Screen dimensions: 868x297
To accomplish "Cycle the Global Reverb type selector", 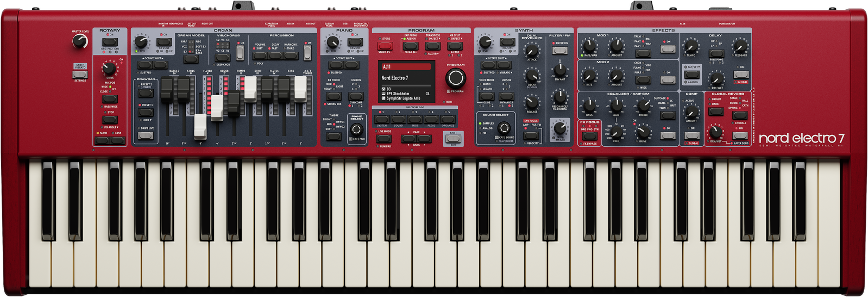I will pyautogui.click(x=740, y=115).
